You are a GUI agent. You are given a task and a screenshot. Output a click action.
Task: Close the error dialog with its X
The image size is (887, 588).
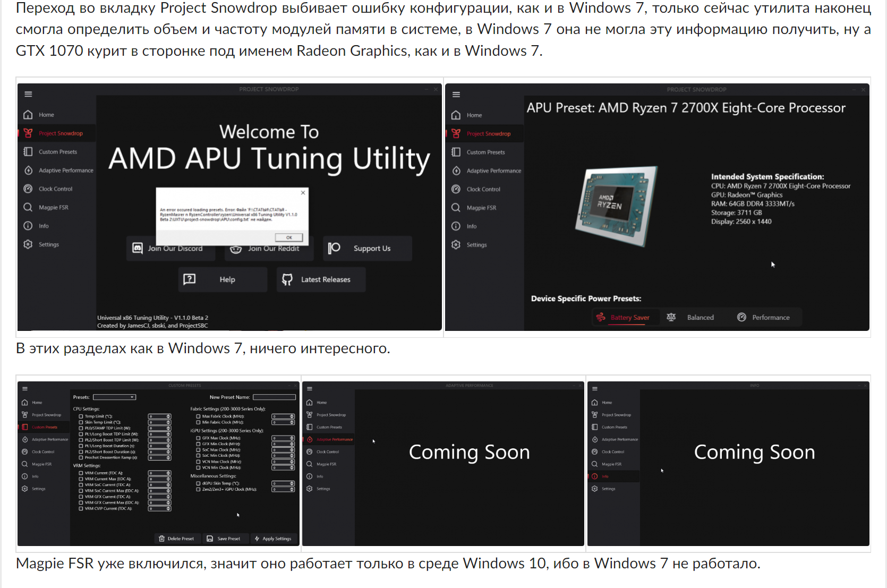tap(303, 193)
